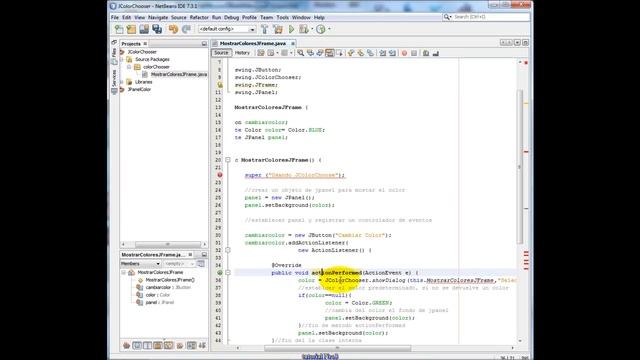Click the Clean and Build Project icon
This screenshot has height=360, width=640.
[278, 29]
